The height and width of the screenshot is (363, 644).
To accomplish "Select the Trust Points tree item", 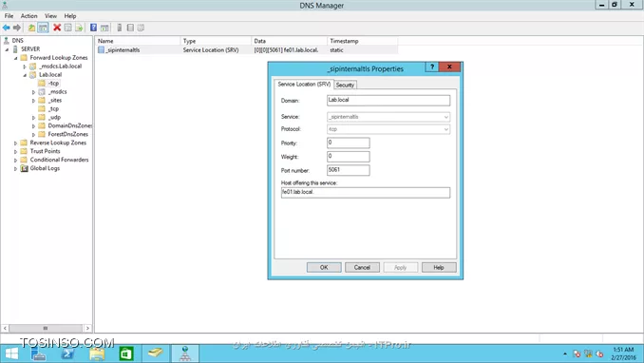I will pos(45,151).
